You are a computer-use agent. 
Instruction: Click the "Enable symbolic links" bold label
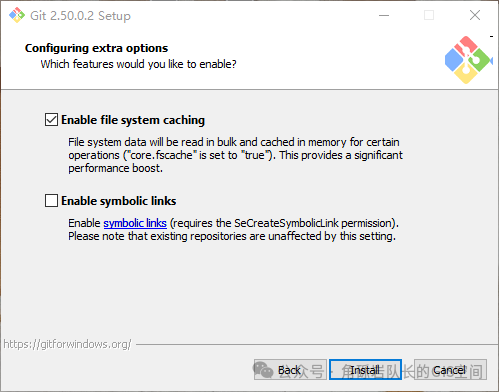click(x=119, y=201)
